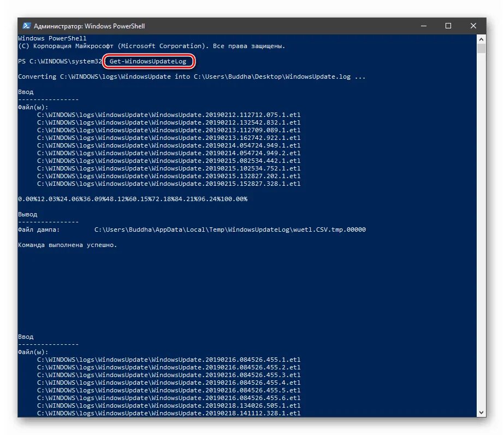Click the PowerShell icon in the title bar
Screen dimensions: 504x435
coord(27,26)
